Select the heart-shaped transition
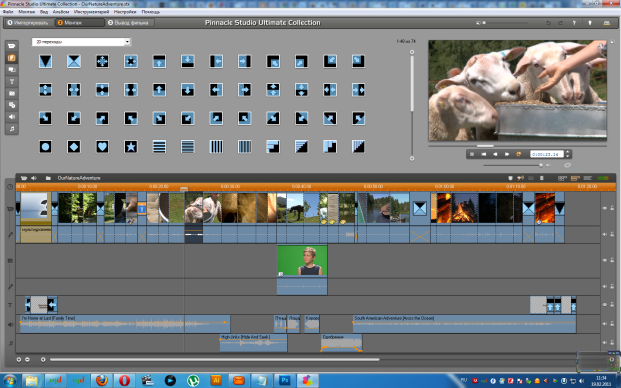This screenshot has height=388, width=621. (102, 147)
